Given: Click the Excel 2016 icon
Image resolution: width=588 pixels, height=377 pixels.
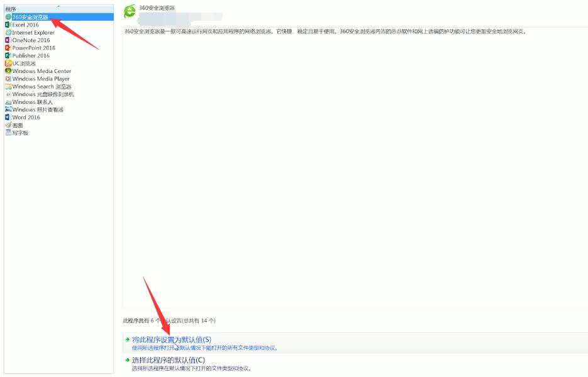Looking at the screenshot, I should coord(8,25).
